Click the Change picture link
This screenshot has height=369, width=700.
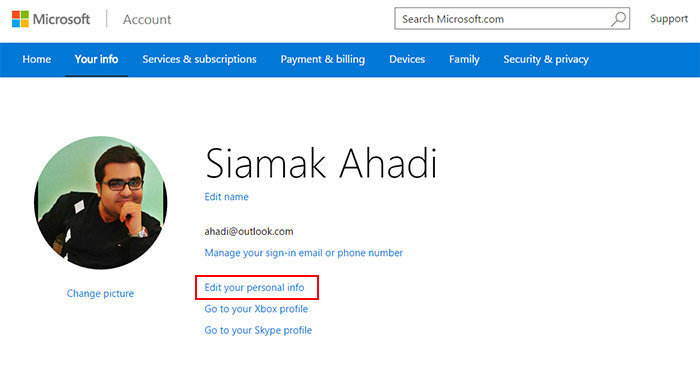tap(100, 294)
